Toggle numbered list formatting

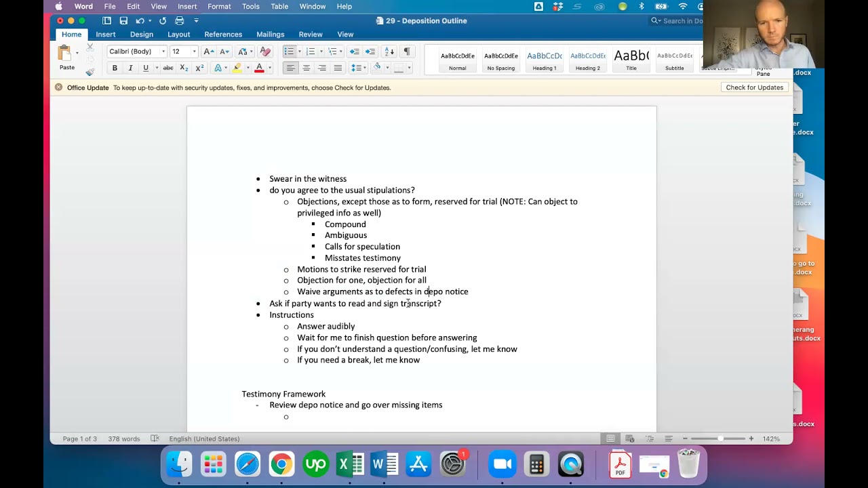pos(311,52)
